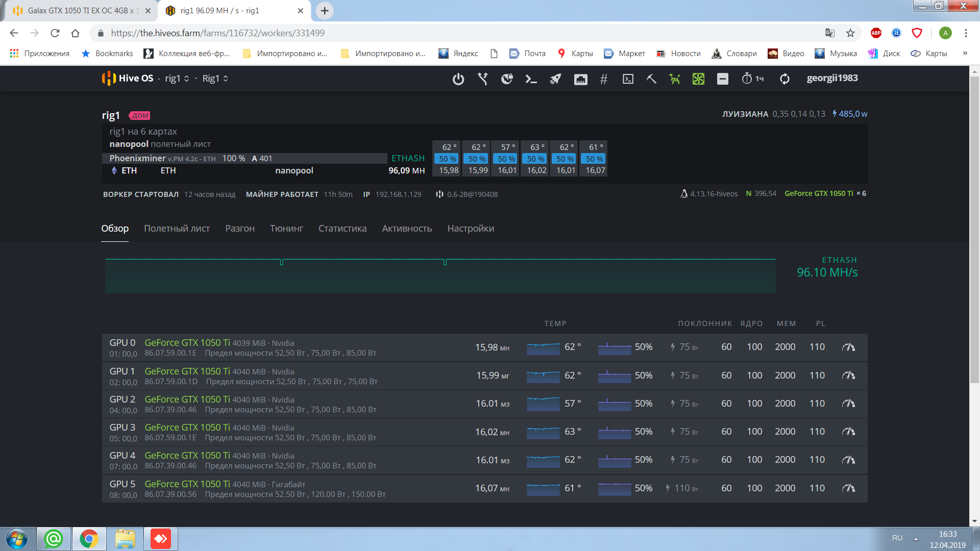Click the pickaxe miner actions icon
Image resolution: width=980 pixels, height=551 pixels.
[x=651, y=79]
